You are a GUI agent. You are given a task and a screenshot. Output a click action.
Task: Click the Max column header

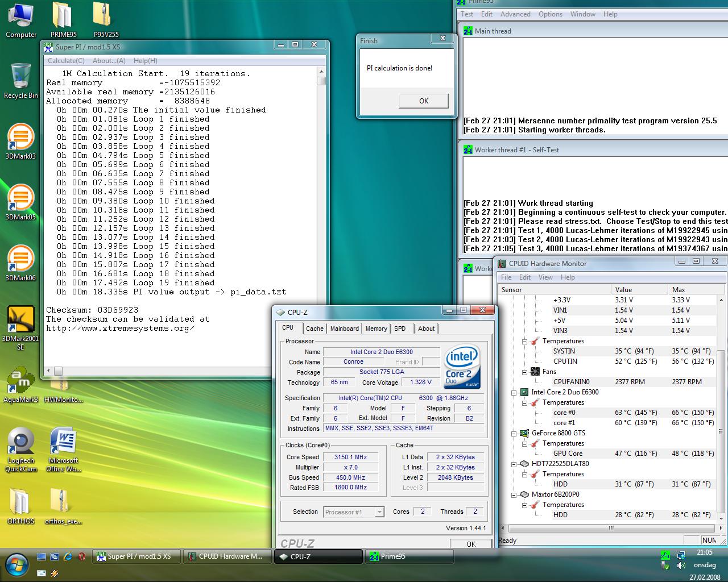(x=692, y=289)
